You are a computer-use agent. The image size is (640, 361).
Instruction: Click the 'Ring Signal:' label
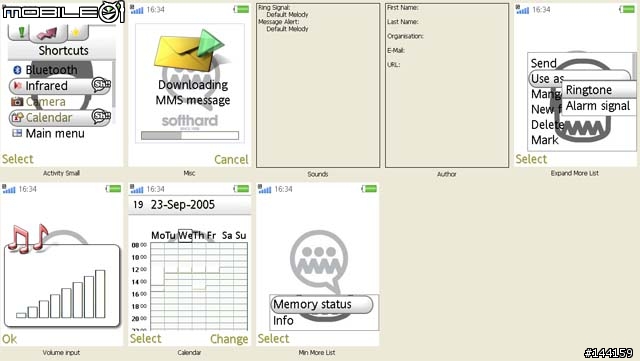[x=274, y=8]
